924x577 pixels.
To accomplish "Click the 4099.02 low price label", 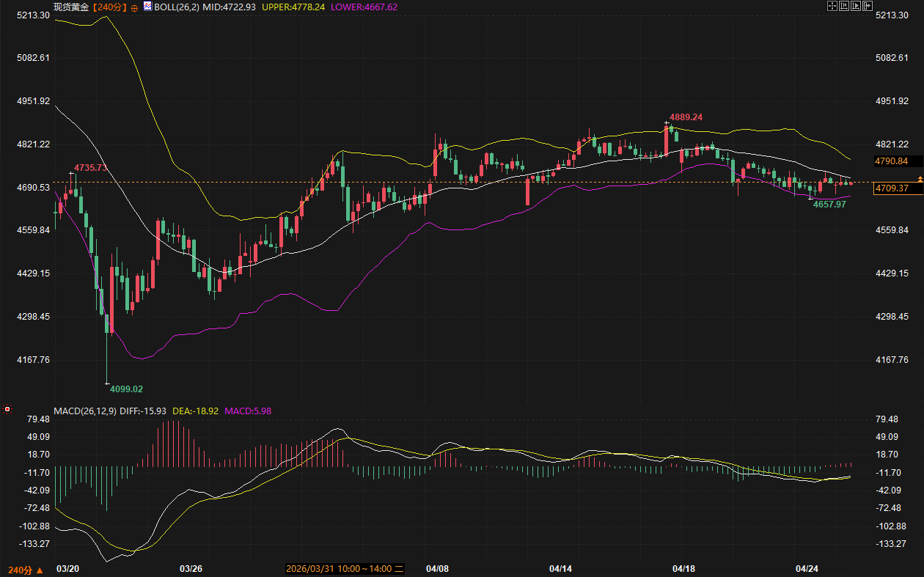I will (126, 389).
